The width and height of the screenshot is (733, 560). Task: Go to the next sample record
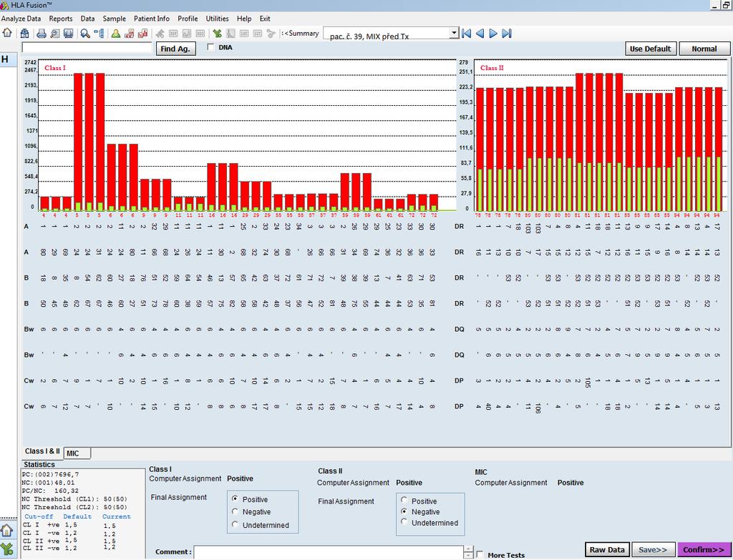click(493, 33)
